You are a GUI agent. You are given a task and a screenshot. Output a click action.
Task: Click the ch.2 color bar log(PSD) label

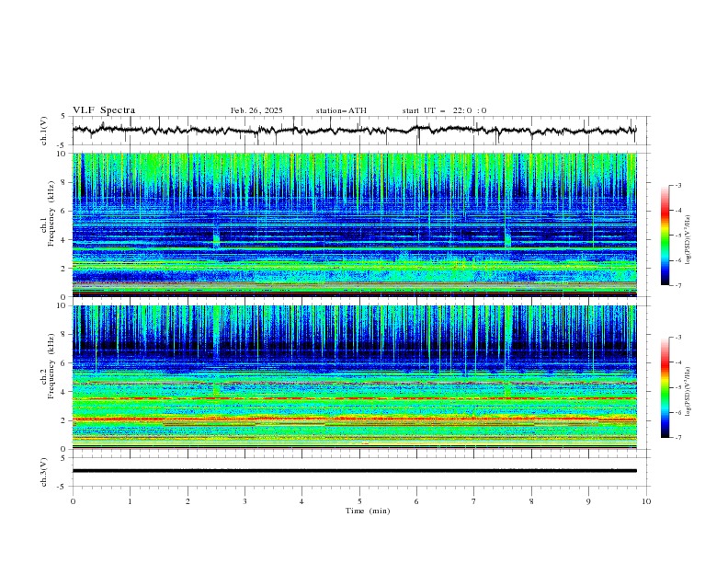pyautogui.click(x=688, y=392)
